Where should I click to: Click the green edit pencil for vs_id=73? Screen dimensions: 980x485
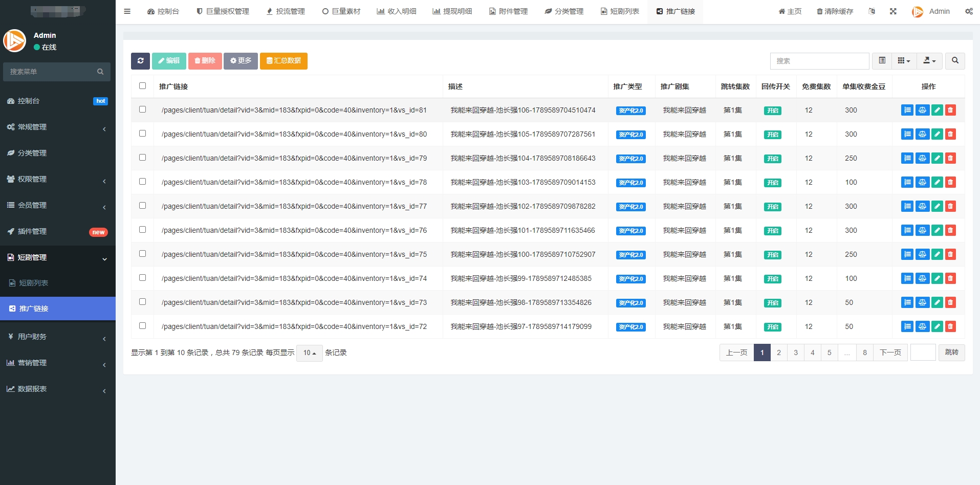tap(937, 302)
